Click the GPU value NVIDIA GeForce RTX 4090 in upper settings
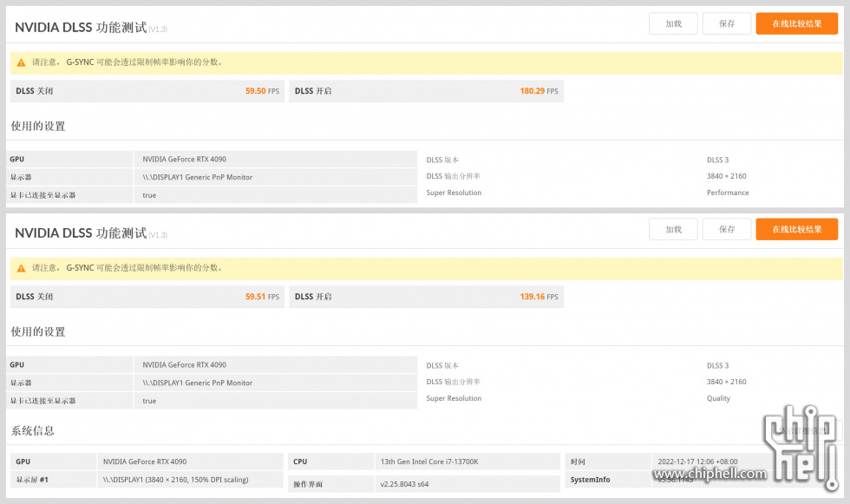Viewport: 850px width, 504px height. click(184, 160)
